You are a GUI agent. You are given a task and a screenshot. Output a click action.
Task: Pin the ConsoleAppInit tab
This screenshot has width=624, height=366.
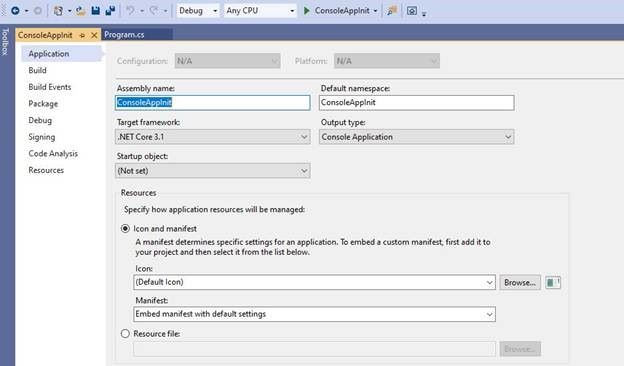82,35
